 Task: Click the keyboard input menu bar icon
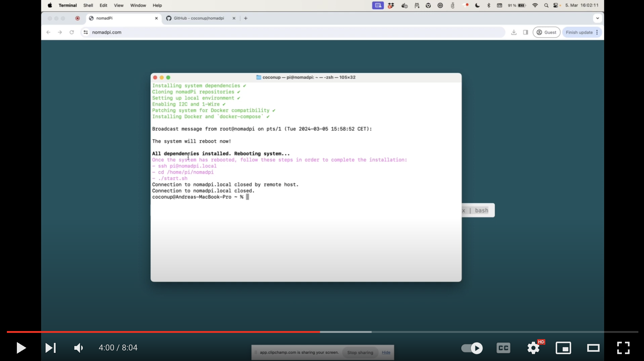tap(499, 5)
